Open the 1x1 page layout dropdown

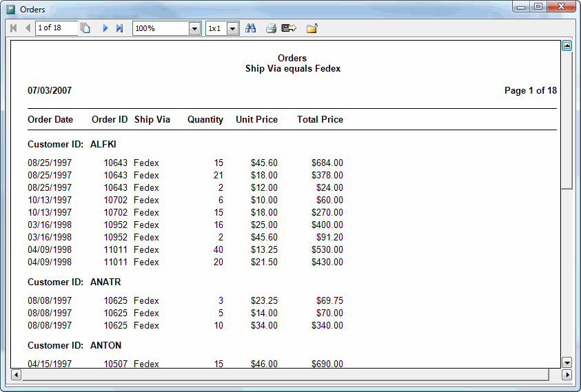click(232, 28)
